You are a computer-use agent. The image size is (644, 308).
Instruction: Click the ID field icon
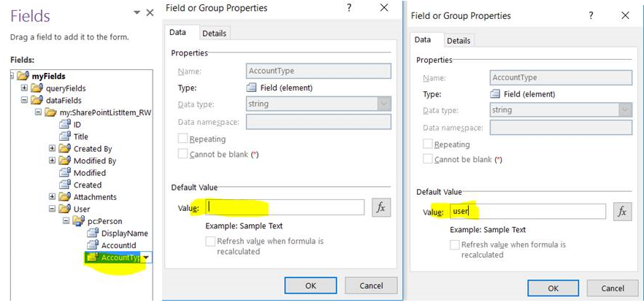pyautogui.click(x=64, y=125)
